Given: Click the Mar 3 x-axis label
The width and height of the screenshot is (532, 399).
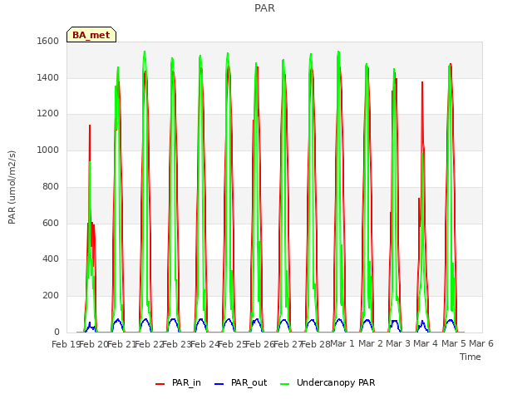Looking at the screenshot, I should (x=398, y=343).
